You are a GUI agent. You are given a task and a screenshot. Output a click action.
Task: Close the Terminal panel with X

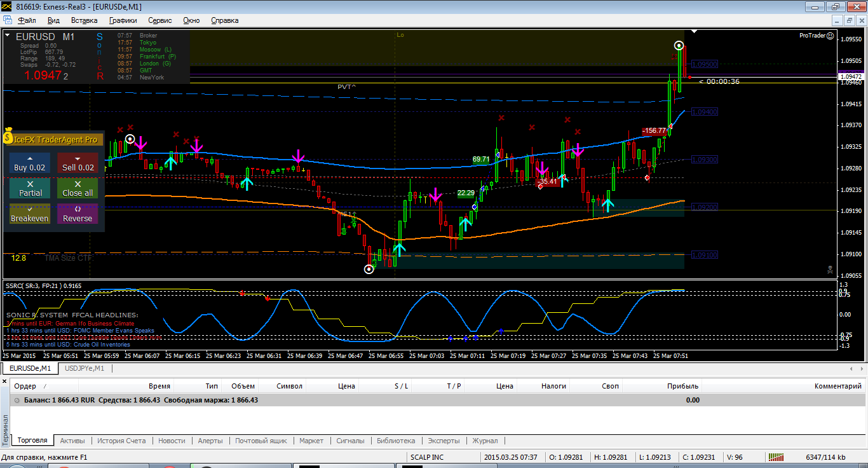coord(4,382)
